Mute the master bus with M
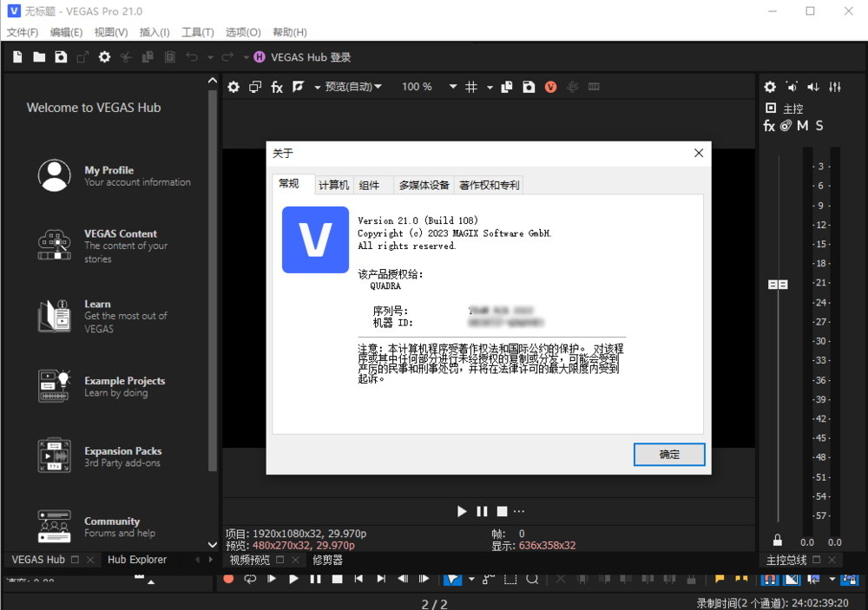868x610 pixels. [x=803, y=126]
